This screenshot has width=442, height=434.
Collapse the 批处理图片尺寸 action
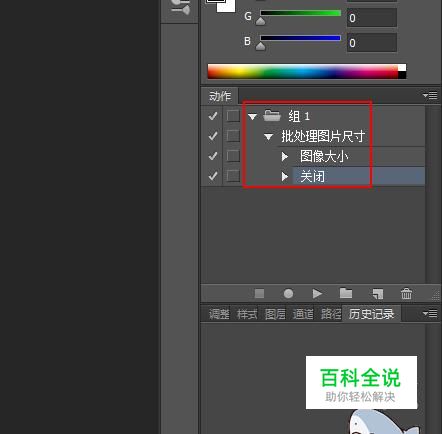point(268,136)
